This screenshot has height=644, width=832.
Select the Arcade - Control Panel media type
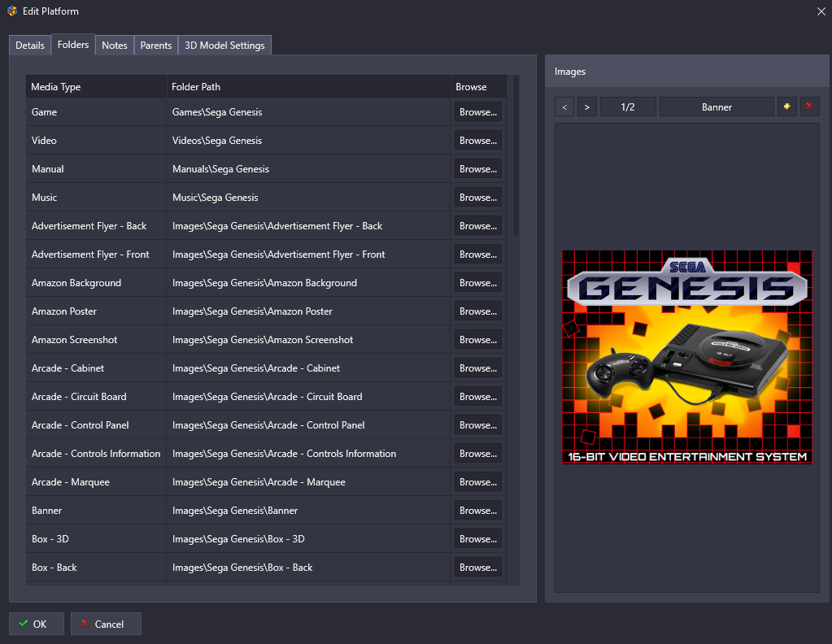(96, 425)
